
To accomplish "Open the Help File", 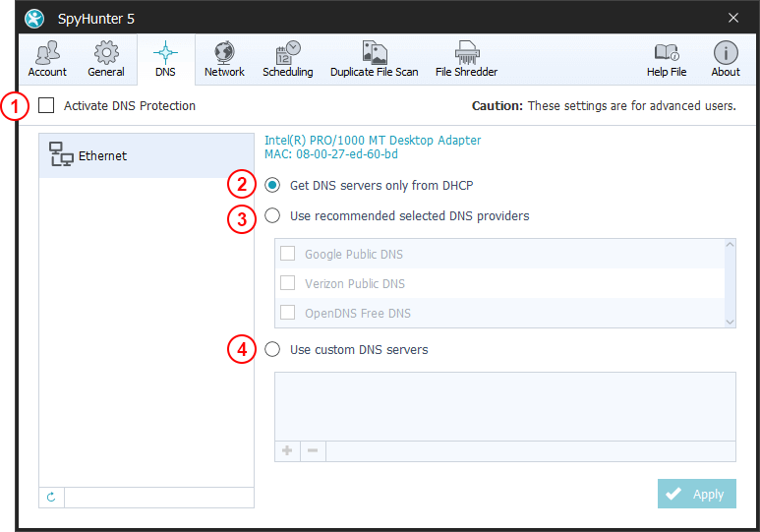I will coord(667,59).
